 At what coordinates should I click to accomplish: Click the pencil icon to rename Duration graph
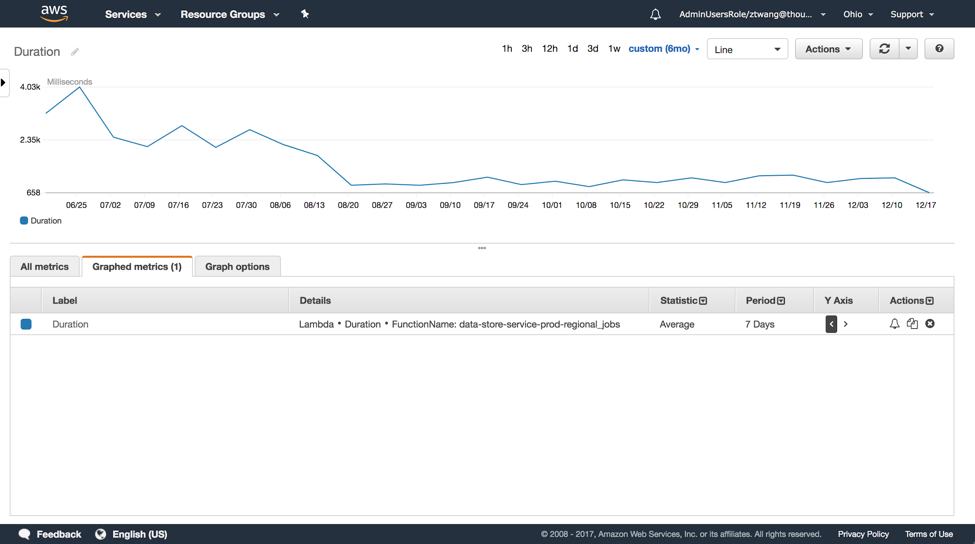pos(75,52)
